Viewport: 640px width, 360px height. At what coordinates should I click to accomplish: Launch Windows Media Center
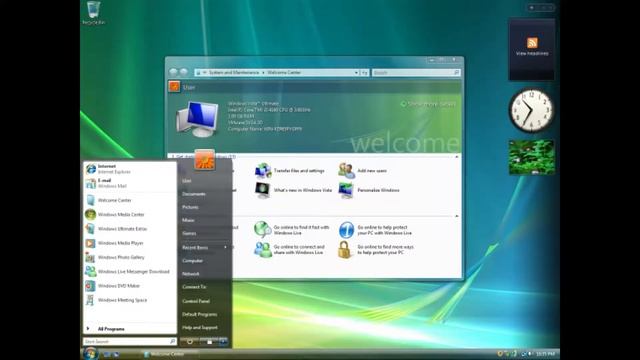[x=130, y=215]
